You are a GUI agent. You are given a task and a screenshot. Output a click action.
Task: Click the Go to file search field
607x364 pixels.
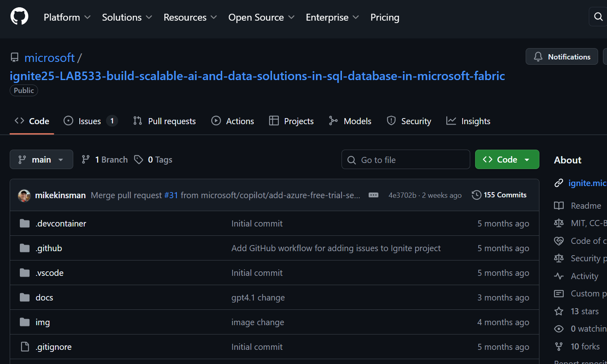coord(405,160)
